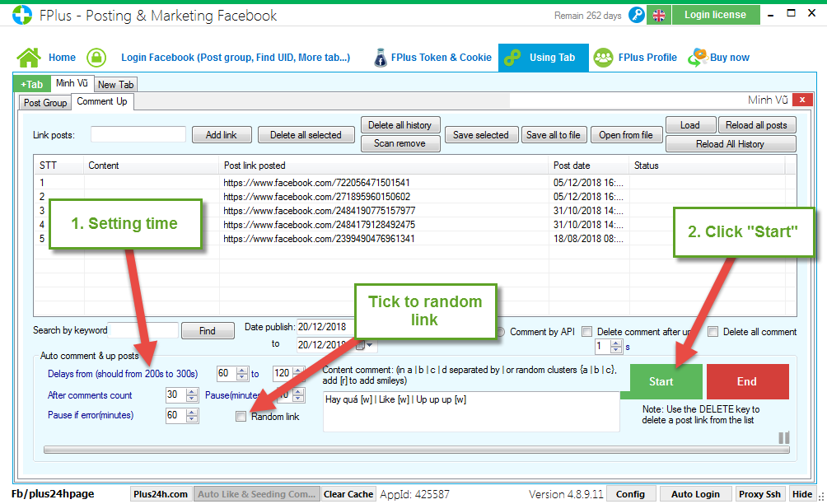This screenshot has height=504, width=827.
Task: Click Save selected button
Action: click(481, 135)
